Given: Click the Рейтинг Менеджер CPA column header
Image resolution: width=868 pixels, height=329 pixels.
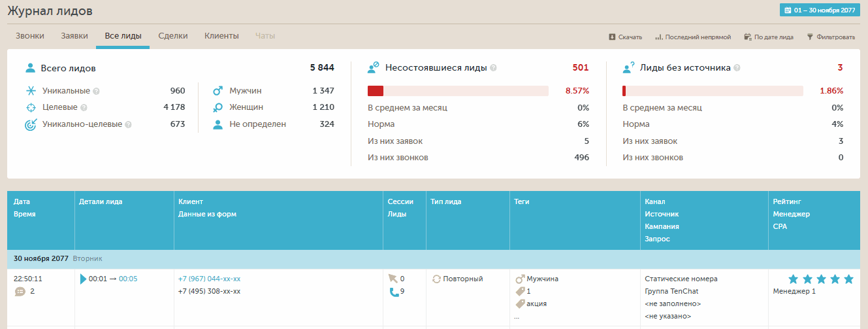Looking at the screenshot, I should tap(814, 220).
